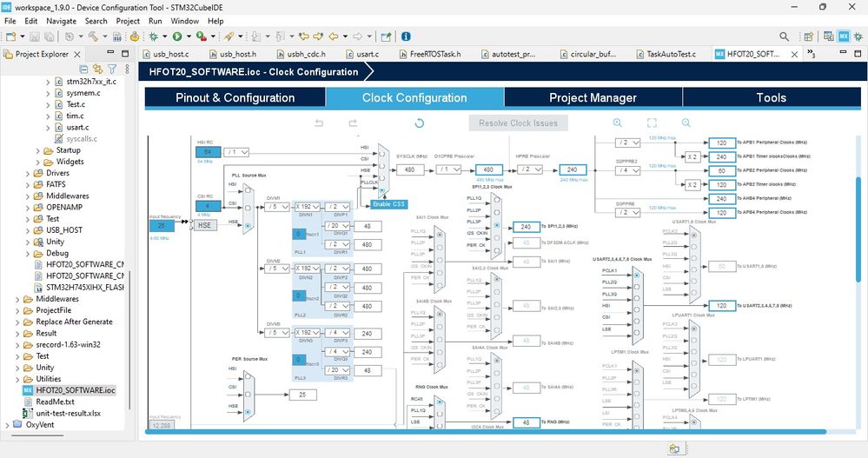Select HFOT20_SOFTWARE.ioc in Project Explorer
This screenshot has width=868, height=458.
[76, 390]
